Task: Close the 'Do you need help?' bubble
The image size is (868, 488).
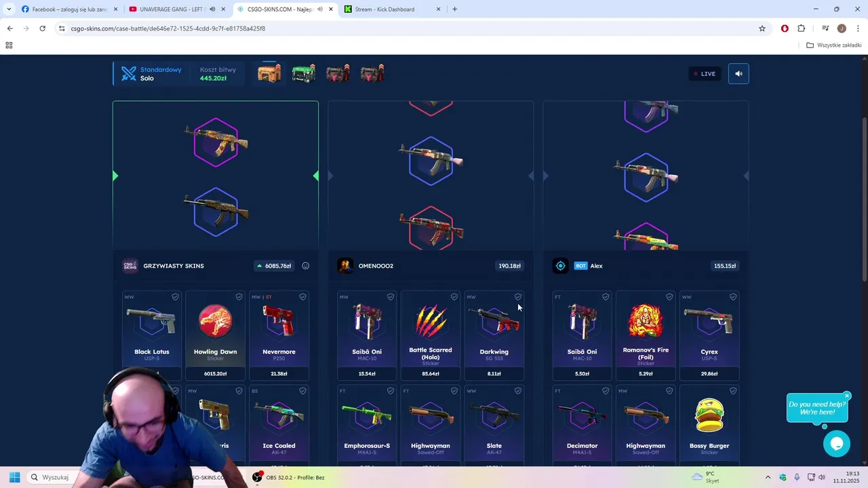Action: 847,396
